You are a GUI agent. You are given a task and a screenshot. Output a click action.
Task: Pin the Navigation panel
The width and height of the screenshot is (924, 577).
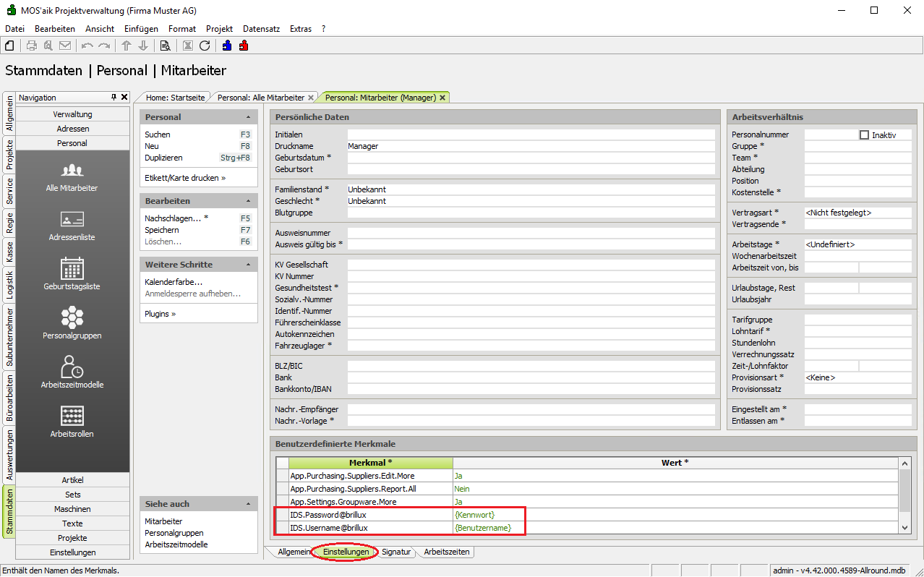point(114,98)
